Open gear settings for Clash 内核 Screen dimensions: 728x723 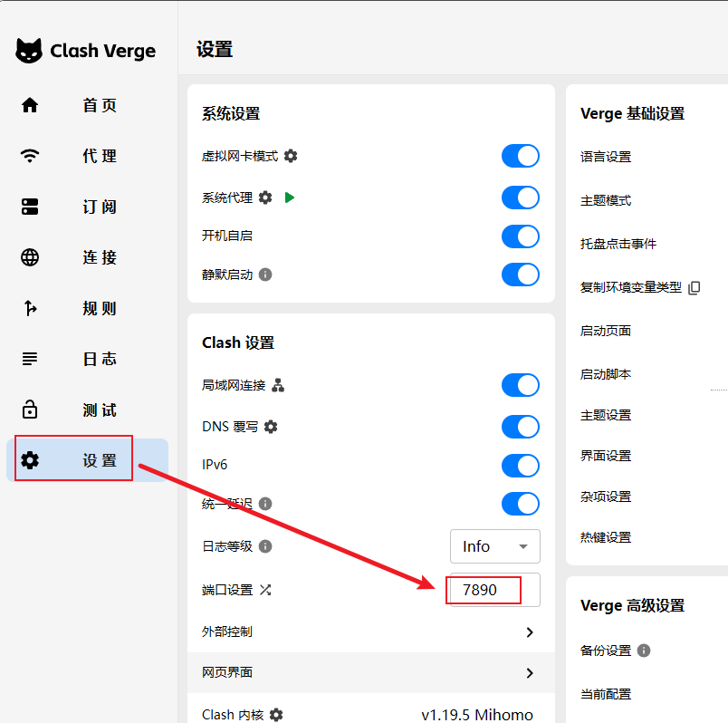tap(276, 715)
